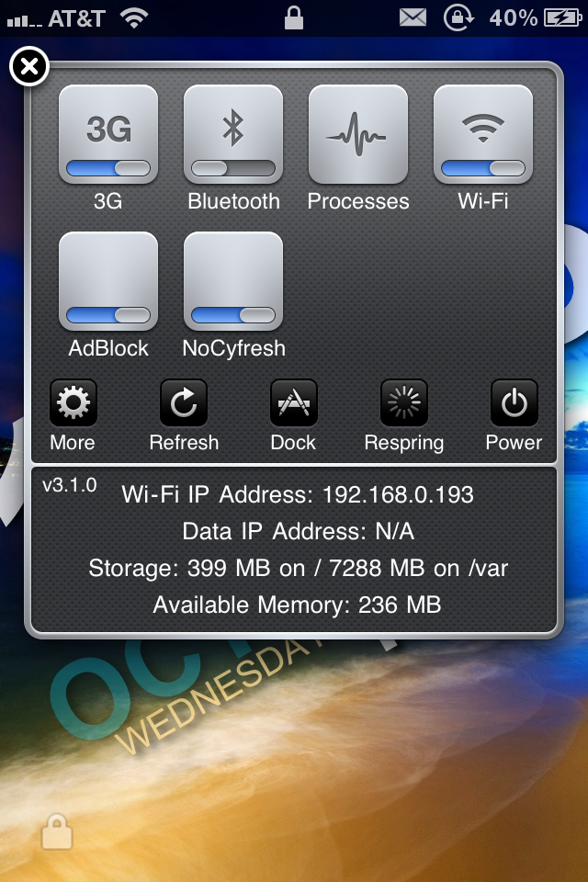588x882 pixels.
Task: Tap the Wi-Fi IP Address line
Action: pyautogui.click(x=298, y=495)
